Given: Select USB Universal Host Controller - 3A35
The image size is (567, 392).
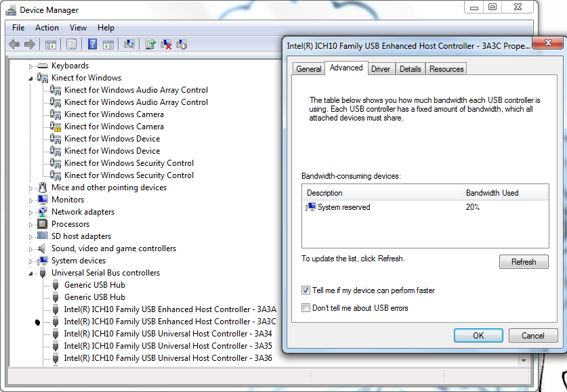Looking at the screenshot, I should coord(168,346).
